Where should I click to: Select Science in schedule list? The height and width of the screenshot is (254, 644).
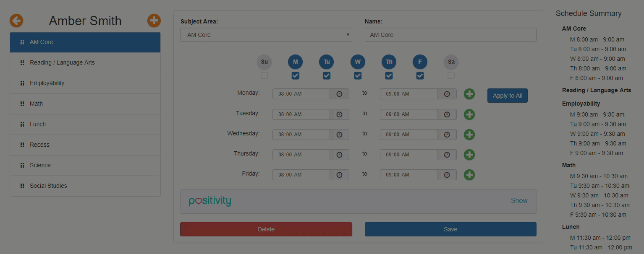[x=85, y=166]
